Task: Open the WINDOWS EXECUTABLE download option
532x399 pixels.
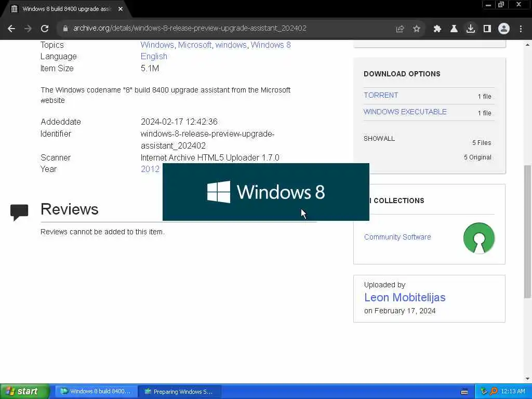Action: click(405, 112)
